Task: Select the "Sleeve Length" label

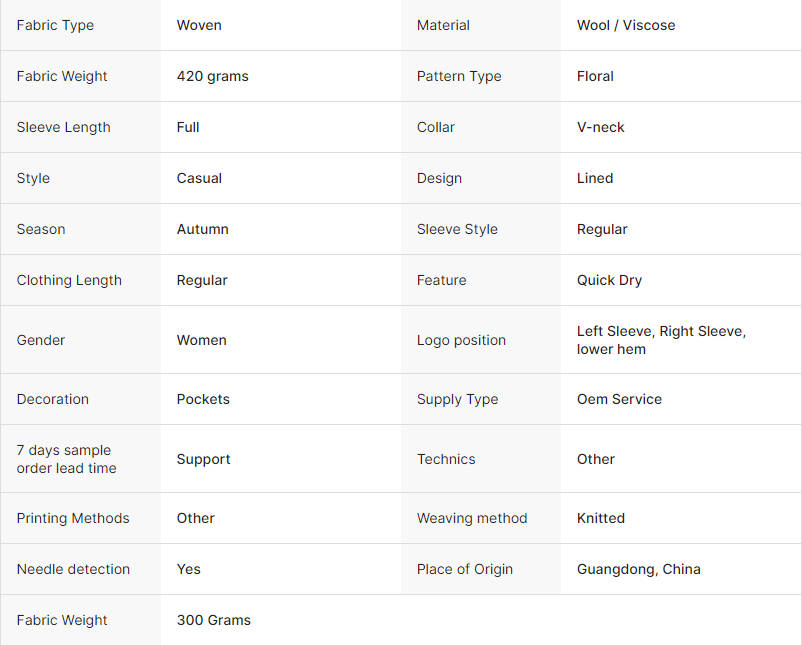Action: coord(63,127)
